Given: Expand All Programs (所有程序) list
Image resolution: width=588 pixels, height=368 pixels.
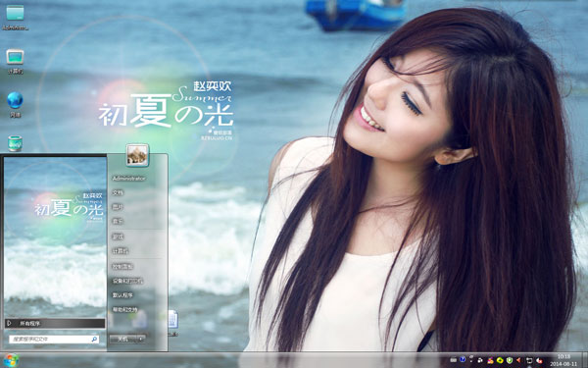Looking at the screenshot, I should pyautogui.click(x=55, y=323).
